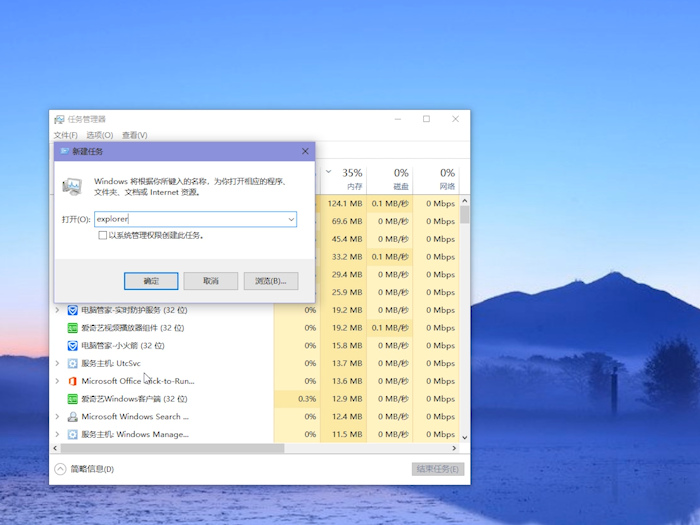Expand the 服务主机: UtcSvc process group
Viewport: 700px width, 525px height.
click(57, 363)
